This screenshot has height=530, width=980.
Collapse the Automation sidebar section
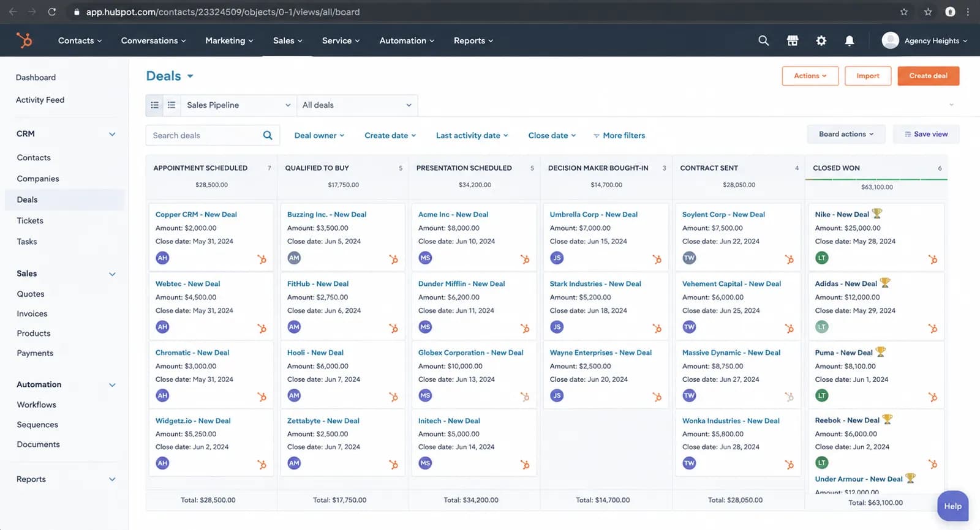[x=112, y=385]
